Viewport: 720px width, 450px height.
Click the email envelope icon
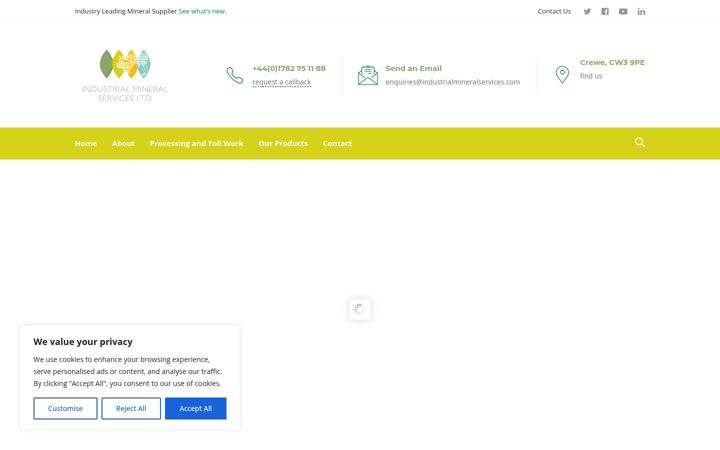click(x=368, y=75)
